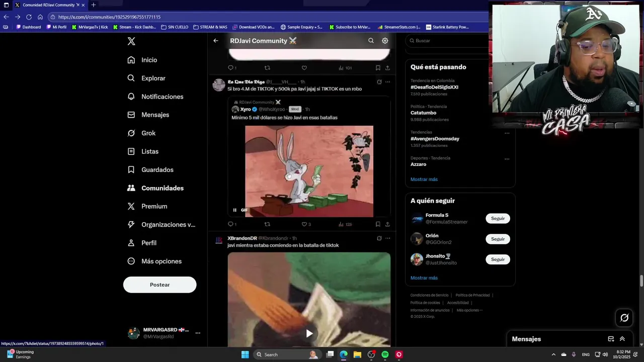Click Grok icon on La Que Dia Diga post
Image resolution: width=644 pixels, height=362 pixels.
[379, 82]
